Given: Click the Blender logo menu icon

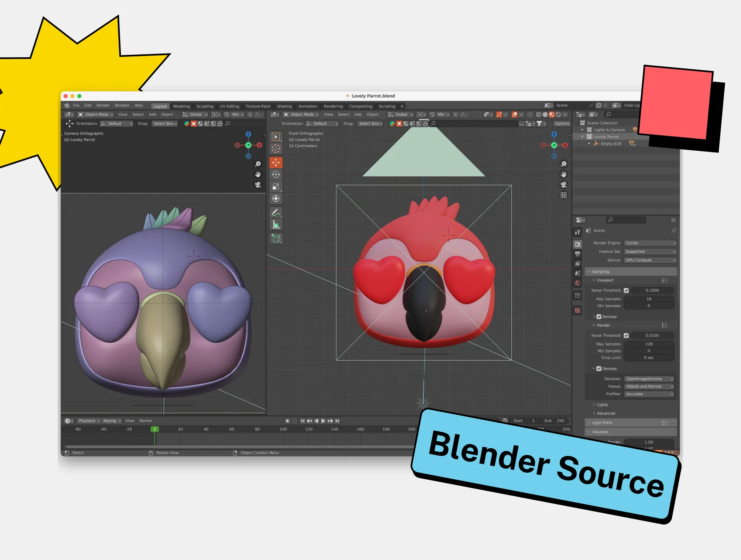Looking at the screenshot, I should (67, 105).
